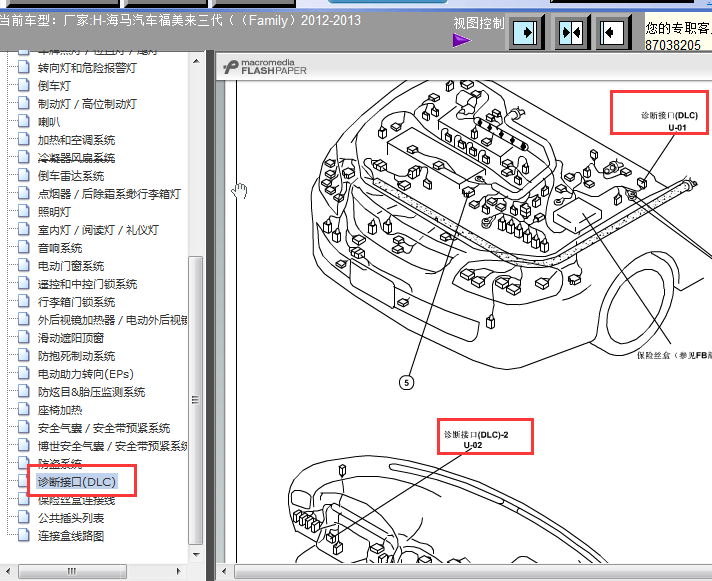The height and width of the screenshot is (581, 712).
Task: Click the circled number 5 callout
Action: click(406, 383)
